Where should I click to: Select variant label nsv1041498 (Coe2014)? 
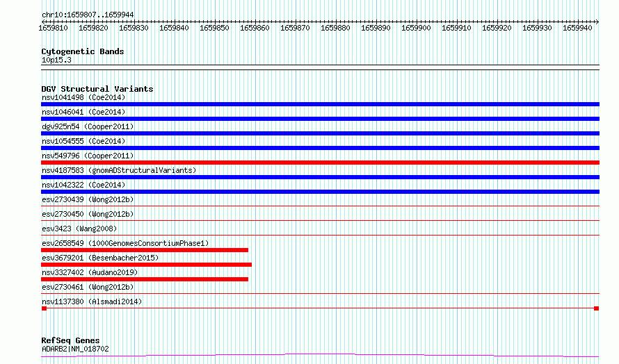point(83,97)
